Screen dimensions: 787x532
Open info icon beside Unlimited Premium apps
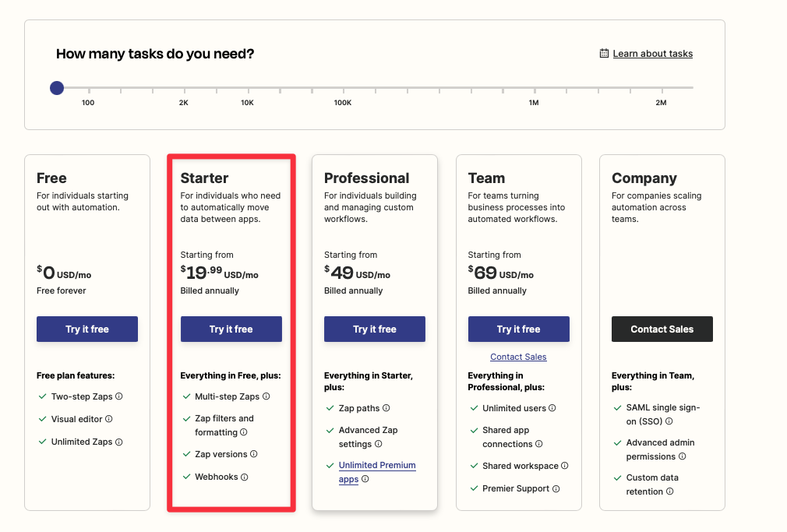(365, 479)
